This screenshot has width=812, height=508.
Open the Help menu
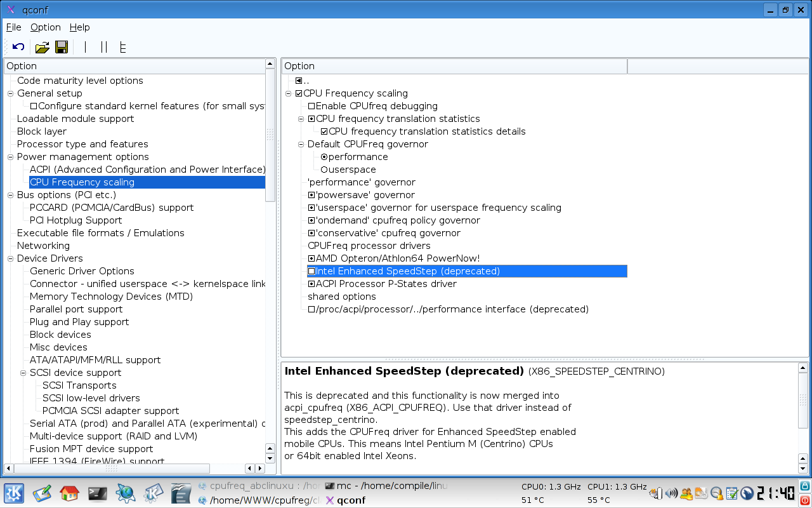click(80, 27)
